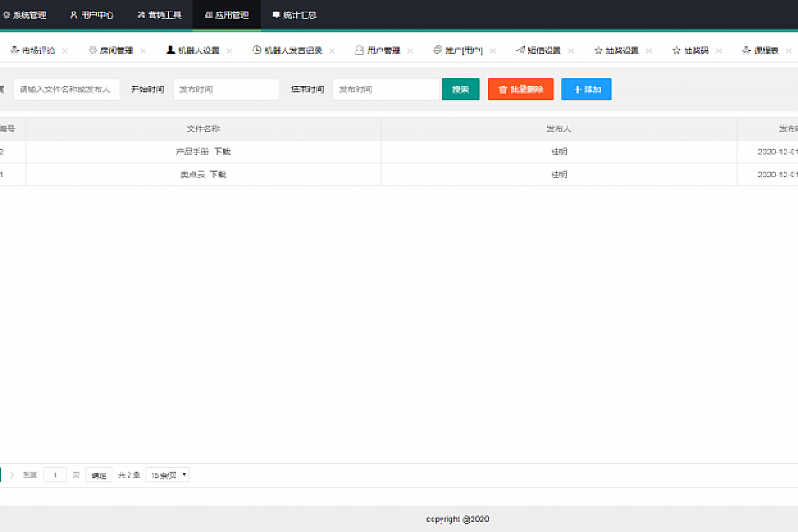Click the icon beside 应用管理
Screen dimensions: 798x532
[x=208, y=15]
